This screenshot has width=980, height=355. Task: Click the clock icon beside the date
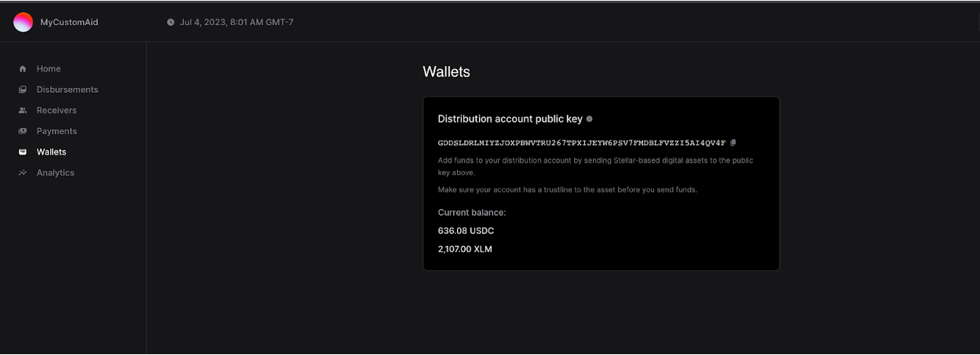coord(170,22)
